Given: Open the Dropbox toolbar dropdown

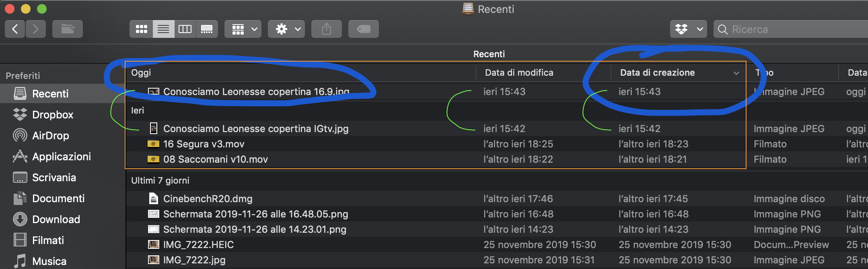Looking at the screenshot, I should pyautogui.click(x=689, y=29).
